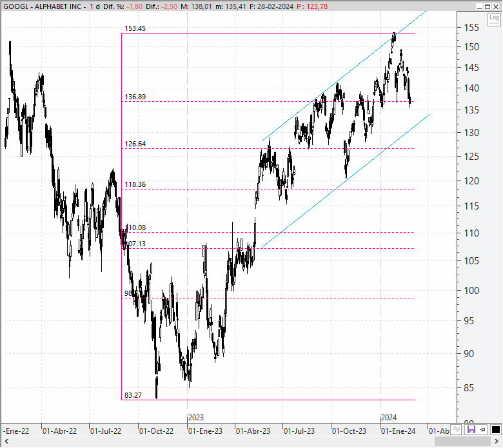
Task: Click the 136.89 retracement label
Action: (x=135, y=97)
